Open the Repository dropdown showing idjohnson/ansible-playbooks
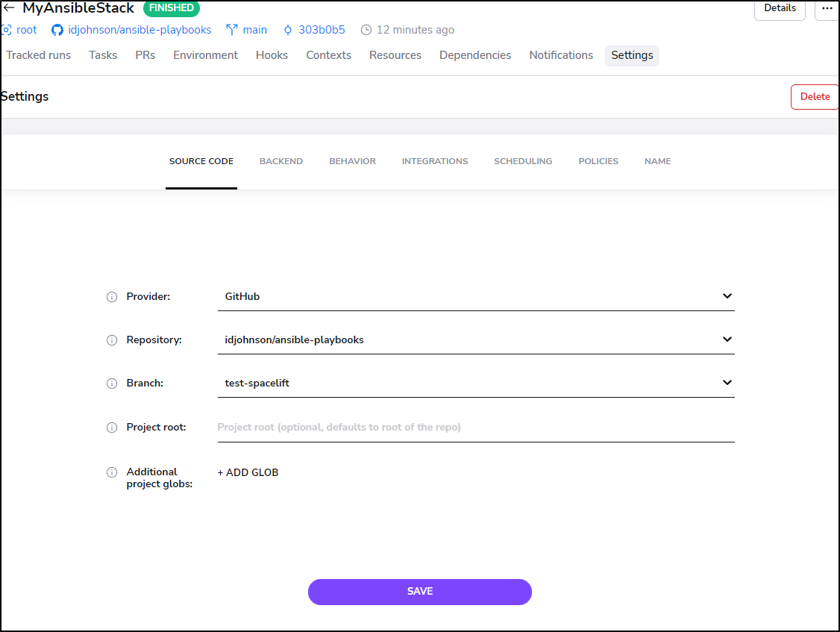Screen dimensions: 840x632 pyautogui.click(x=476, y=340)
